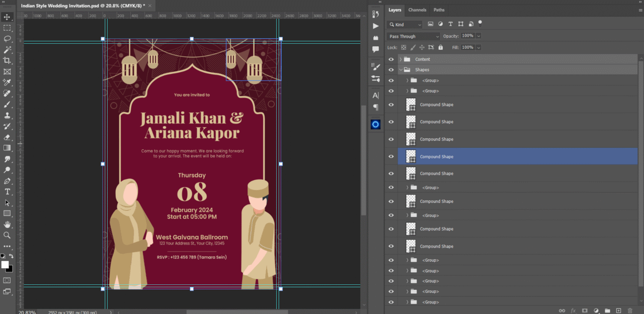The image size is (644, 314).
Task: Hide the Content group layer
Action: (x=391, y=59)
